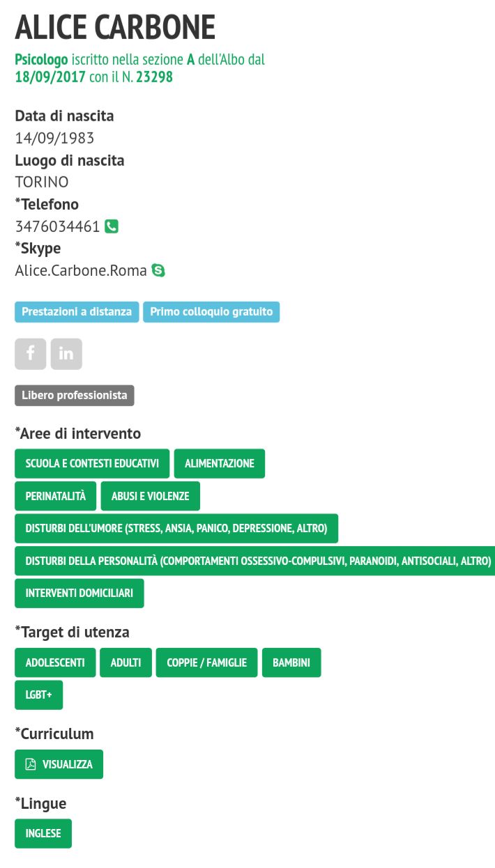Click the Alimentazione area tag
This screenshot has height=868, width=495.
coord(220,463)
